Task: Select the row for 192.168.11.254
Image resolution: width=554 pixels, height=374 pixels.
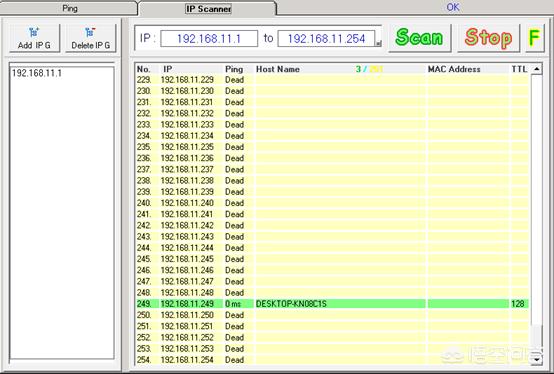Action: click(332, 360)
